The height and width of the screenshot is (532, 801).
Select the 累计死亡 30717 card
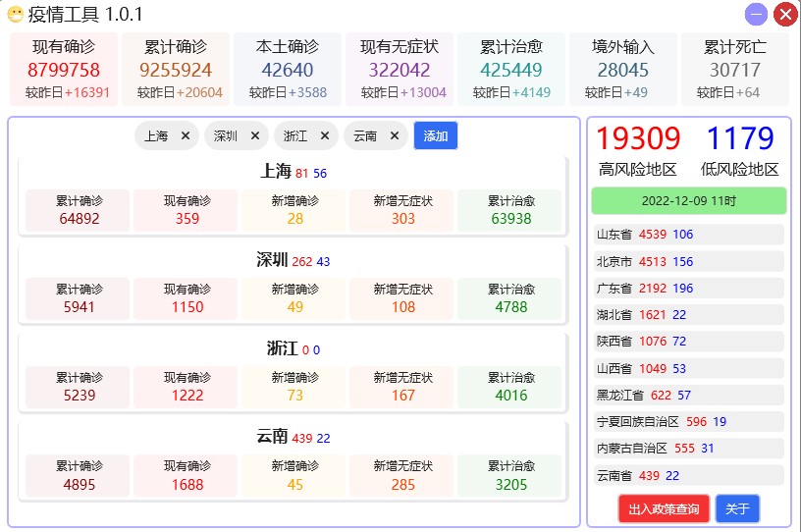click(x=735, y=70)
